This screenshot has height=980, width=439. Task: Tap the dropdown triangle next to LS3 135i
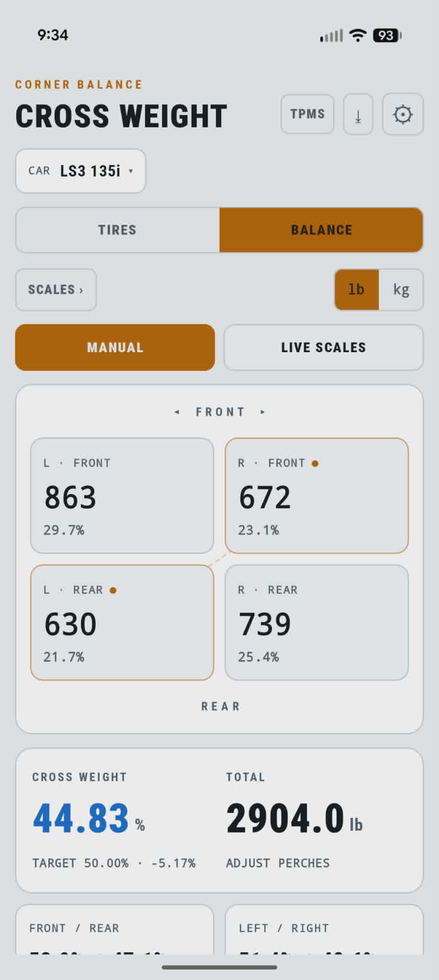(x=131, y=171)
